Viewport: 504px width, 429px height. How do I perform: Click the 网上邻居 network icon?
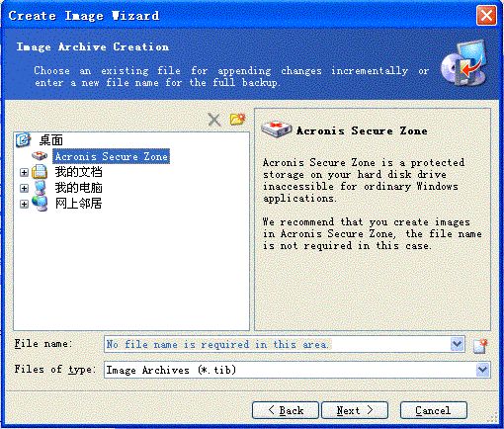pos(40,204)
